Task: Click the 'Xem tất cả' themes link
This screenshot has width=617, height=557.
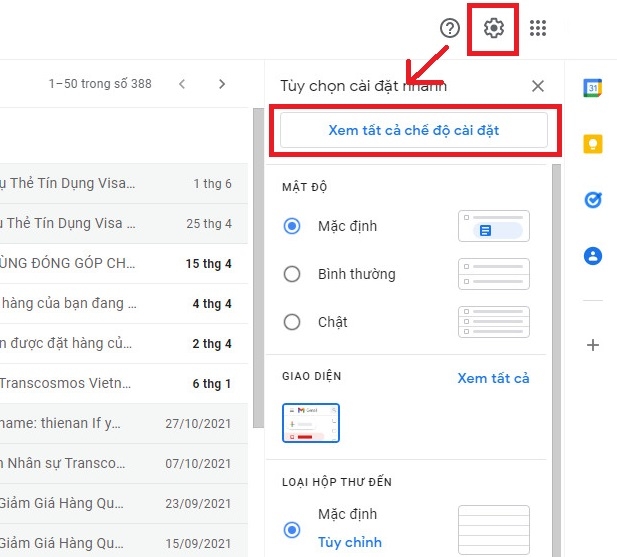Action: click(x=493, y=378)
